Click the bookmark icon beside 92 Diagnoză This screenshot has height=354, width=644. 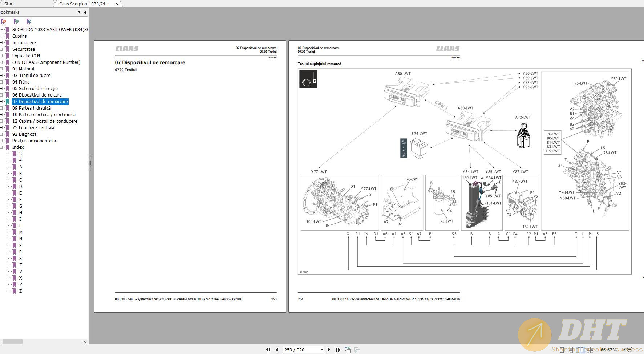[x=7, y=134]
